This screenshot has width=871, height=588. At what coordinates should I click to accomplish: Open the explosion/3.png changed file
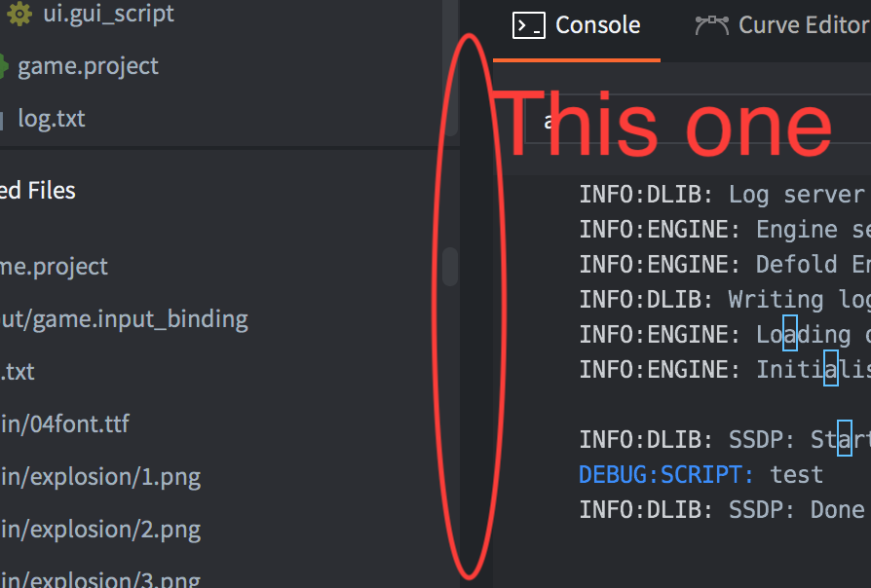click(x=100, y=579)
